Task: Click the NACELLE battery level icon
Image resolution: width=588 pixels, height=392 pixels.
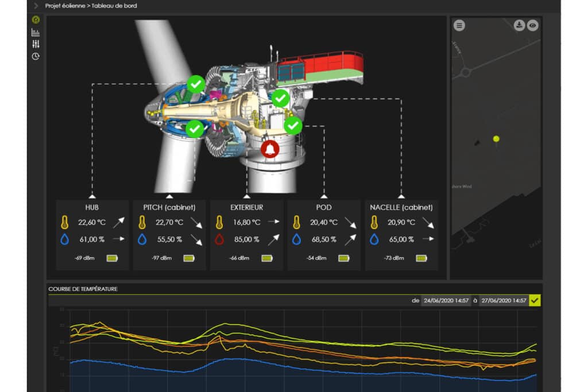Action: point(421,258)
